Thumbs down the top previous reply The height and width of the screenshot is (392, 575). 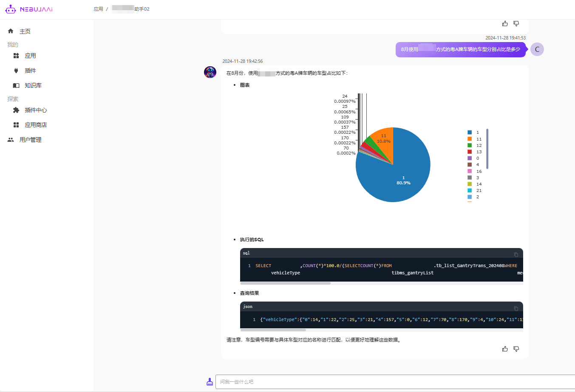(x=516, y=23)
